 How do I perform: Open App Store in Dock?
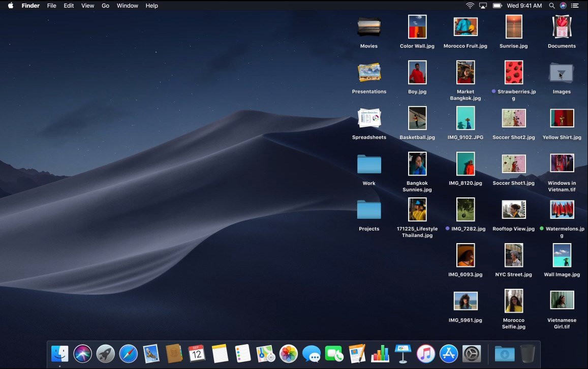[x=449, y=354]
